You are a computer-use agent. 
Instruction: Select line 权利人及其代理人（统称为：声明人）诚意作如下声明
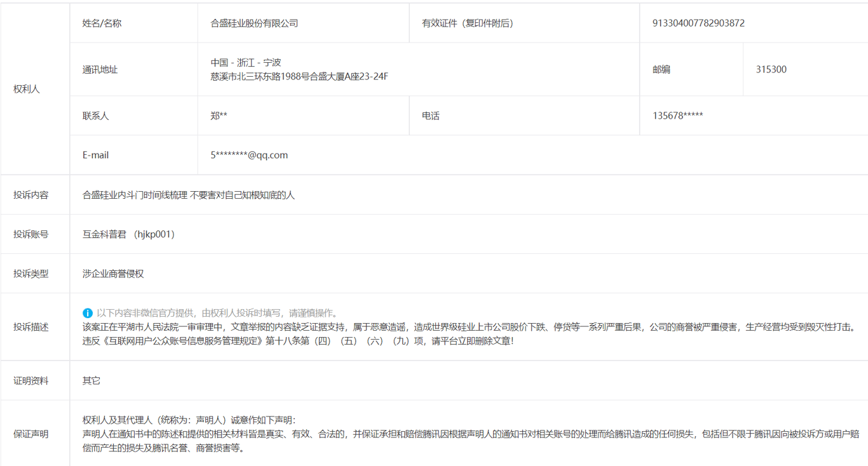(189, 420)
